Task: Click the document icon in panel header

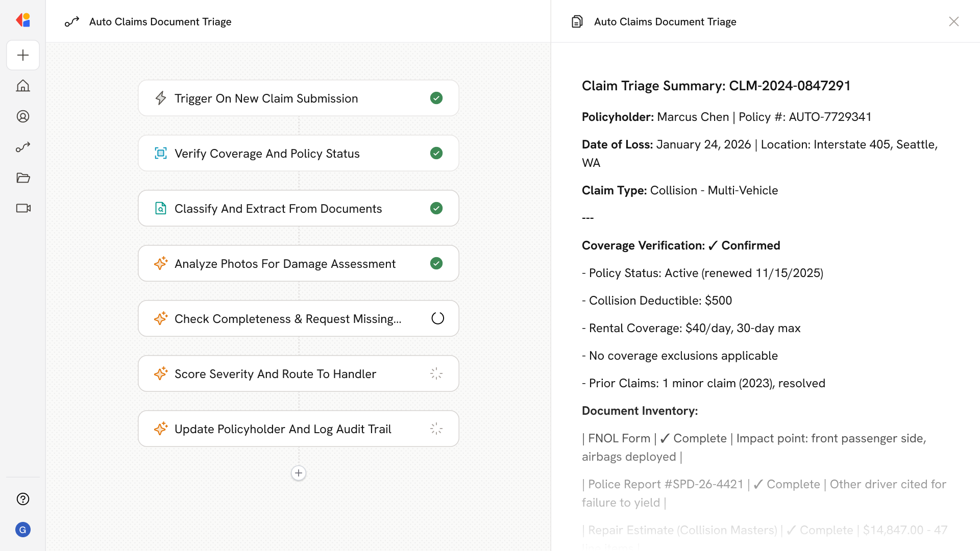Action: coord(577,21)
